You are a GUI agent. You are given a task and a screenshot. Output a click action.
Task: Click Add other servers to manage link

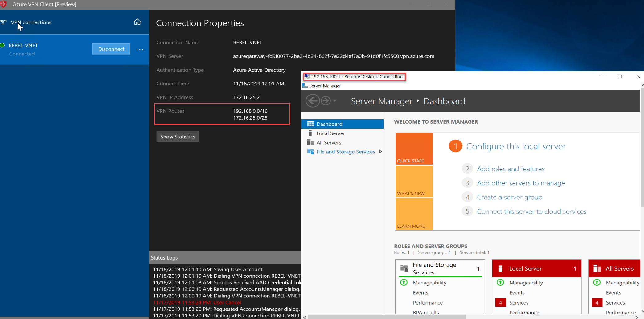521,183
